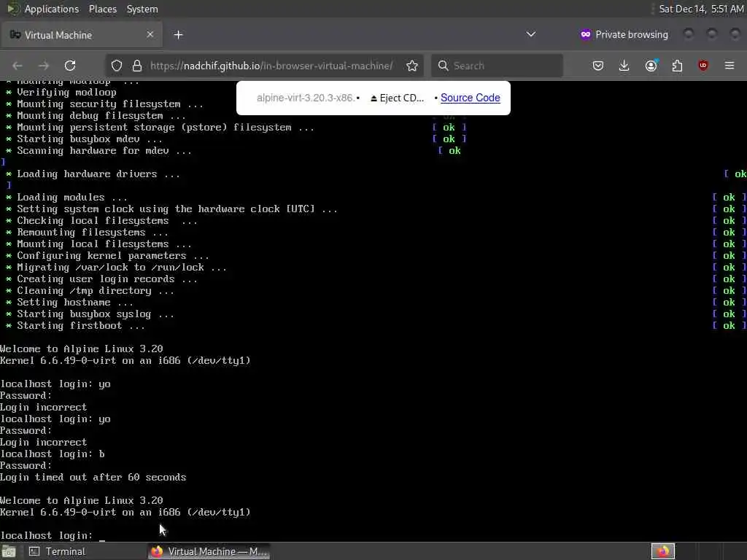Open the tracking protection shield icon

tap(117, 66)
